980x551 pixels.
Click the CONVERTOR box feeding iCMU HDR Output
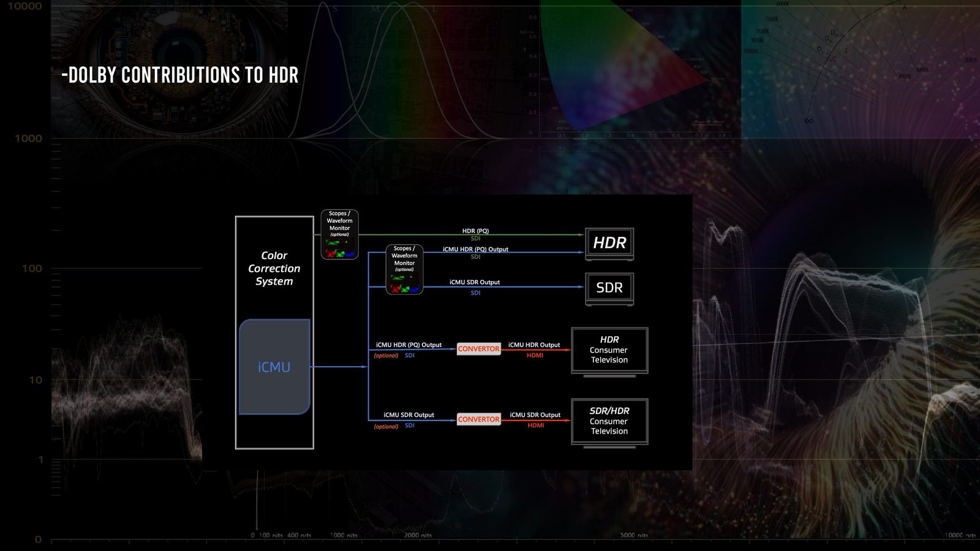479,349
